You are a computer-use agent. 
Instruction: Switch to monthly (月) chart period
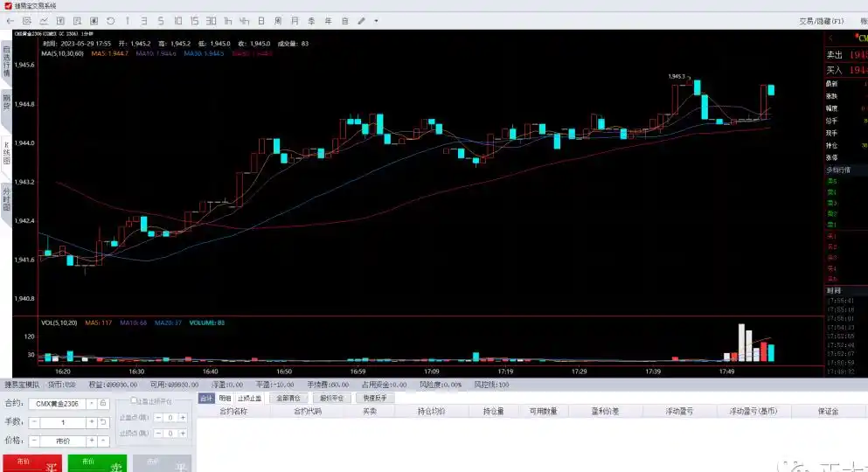click(x=295, y=21)
